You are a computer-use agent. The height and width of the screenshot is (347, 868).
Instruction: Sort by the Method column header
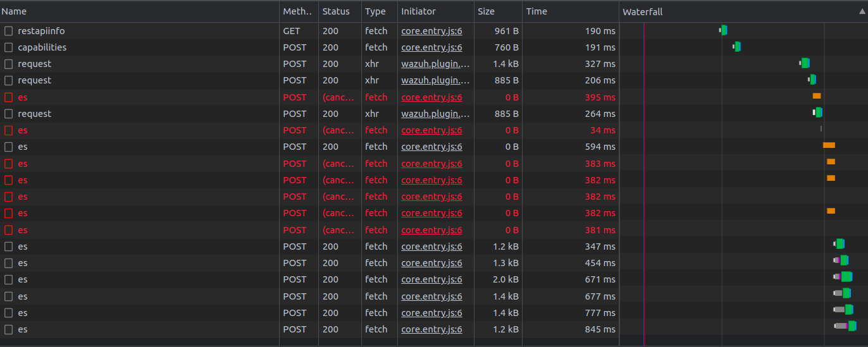(x=297, y=11)
